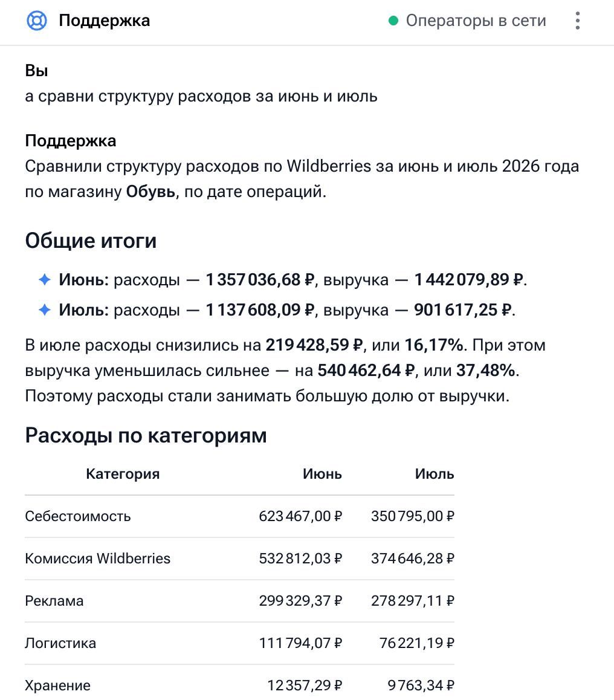This screenshot has height=700, width=614.
Task: Click the July Реклама value 278 297,11 ₽
Action: pos(412,601)
